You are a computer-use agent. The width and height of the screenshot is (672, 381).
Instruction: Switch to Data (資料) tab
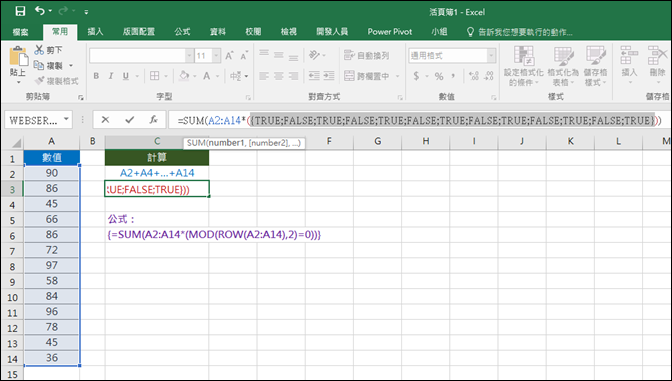click(x=218, y=32)
